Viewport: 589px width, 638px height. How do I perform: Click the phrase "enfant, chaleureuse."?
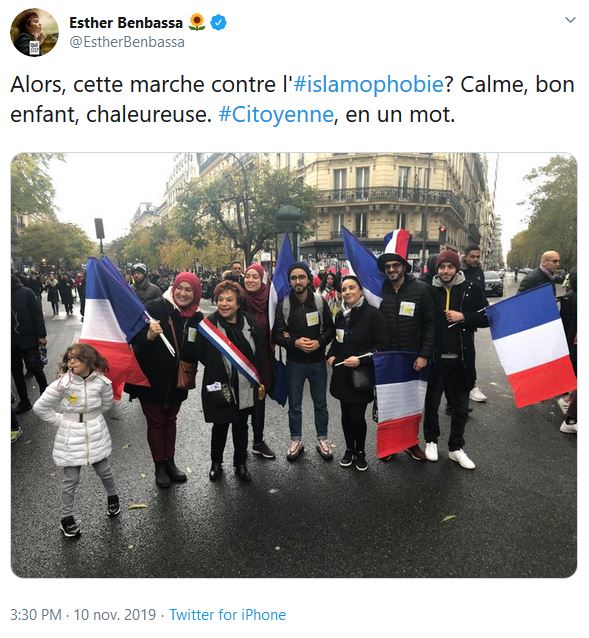pos(111,115)
